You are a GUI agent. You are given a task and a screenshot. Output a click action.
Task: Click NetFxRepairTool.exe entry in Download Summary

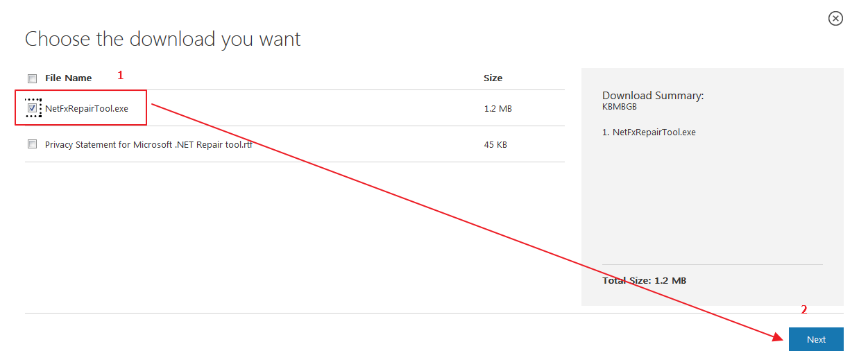pos(653,132)
